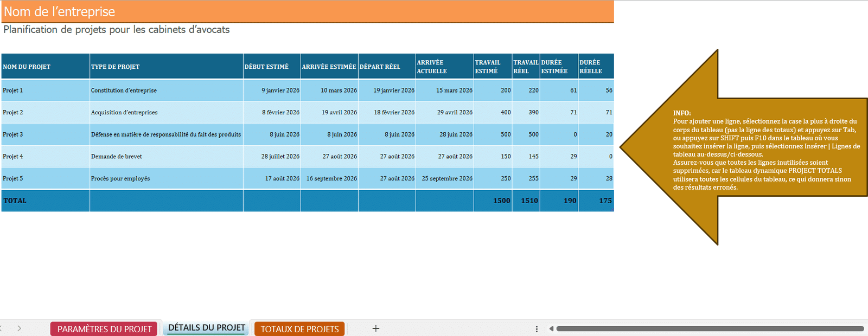Click the horizontal scrollbar left arrow

click(551, 328)
